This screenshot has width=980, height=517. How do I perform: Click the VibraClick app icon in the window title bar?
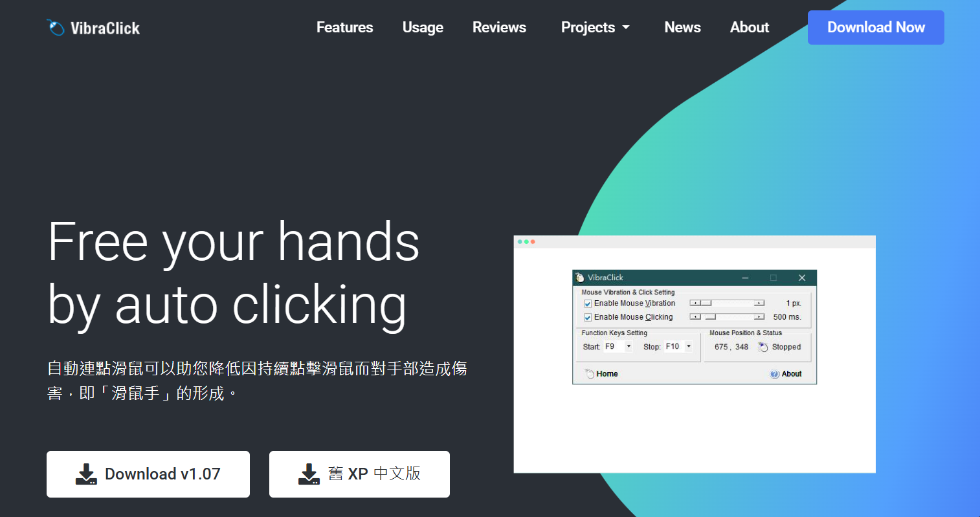580,278
